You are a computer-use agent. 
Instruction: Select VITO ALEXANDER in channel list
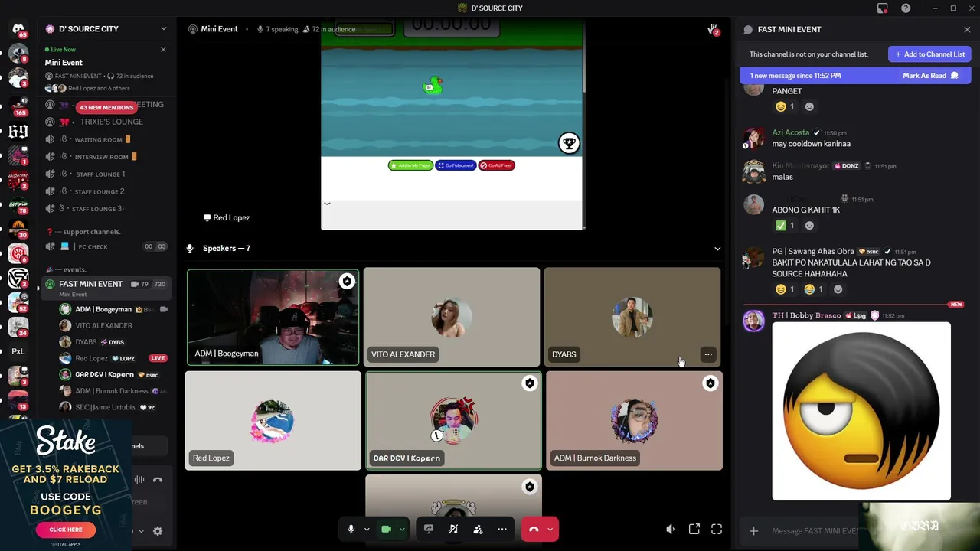pyautogui.click(x=113, y=325)
